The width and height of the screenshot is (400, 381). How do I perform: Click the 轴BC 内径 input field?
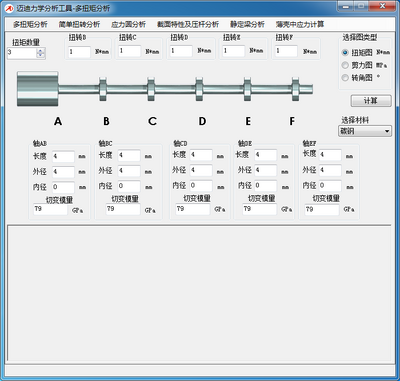click(x=129, y=186)
